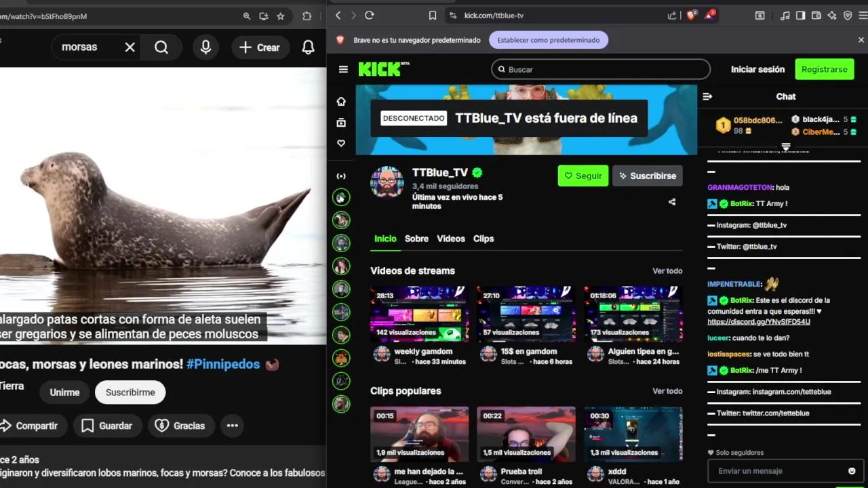Screen dimensions: 868x488
Task: Open Brave main hamburger menu
Action: point(863,15)
